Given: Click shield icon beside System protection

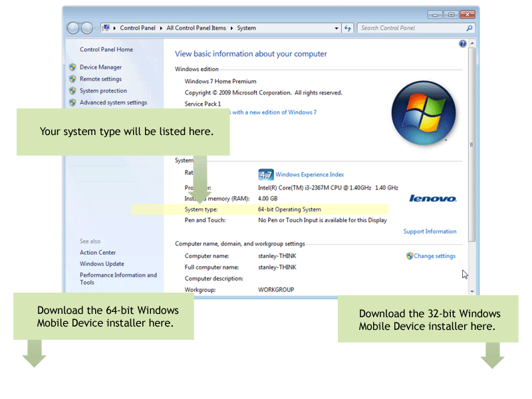Looking at the screenshot, I should [x=72, y=90].
